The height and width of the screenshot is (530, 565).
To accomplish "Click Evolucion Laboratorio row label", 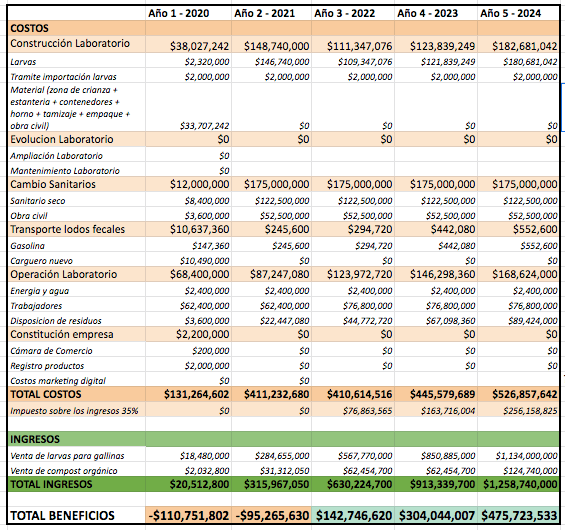I will click(x=76, y=139).
